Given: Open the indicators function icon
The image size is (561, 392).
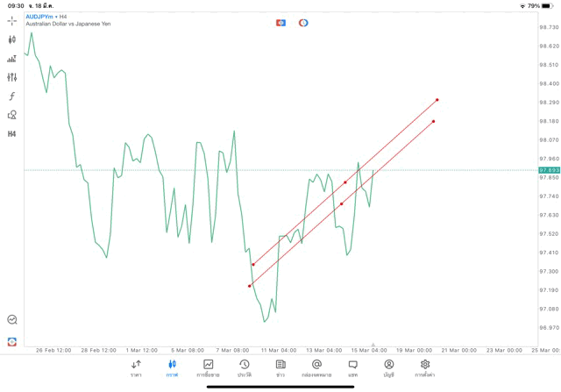Looking at the screenshot, I should coord(11,96).
